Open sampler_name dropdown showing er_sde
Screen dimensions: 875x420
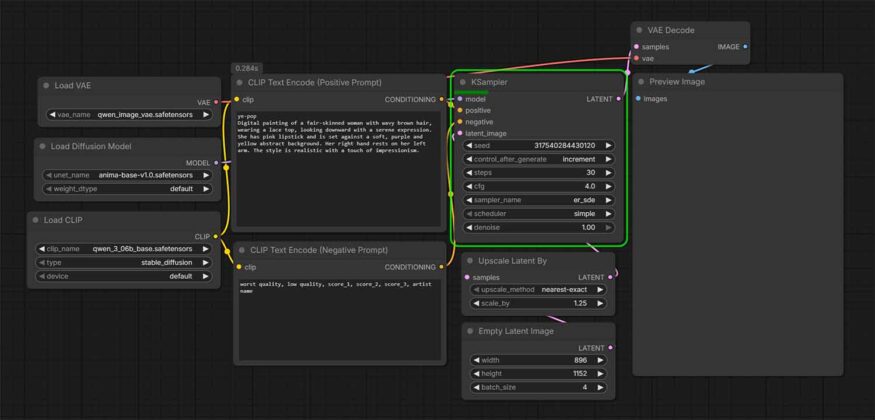tap(539, 200)
